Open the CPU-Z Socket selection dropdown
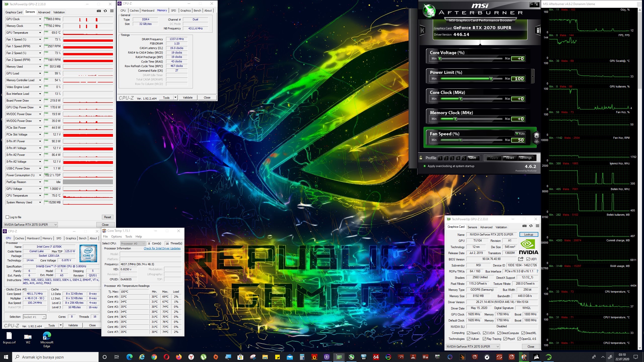This screenshot has width=644, height=362. click(35, 317)
